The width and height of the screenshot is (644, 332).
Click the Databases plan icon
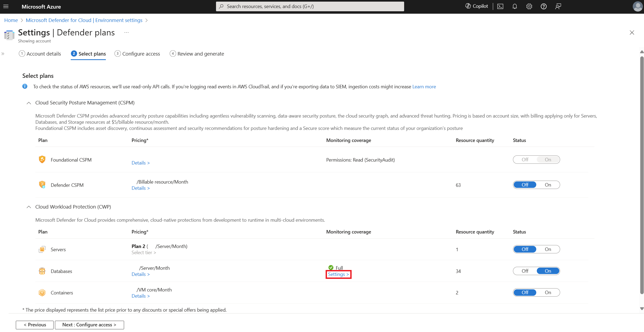42,271
